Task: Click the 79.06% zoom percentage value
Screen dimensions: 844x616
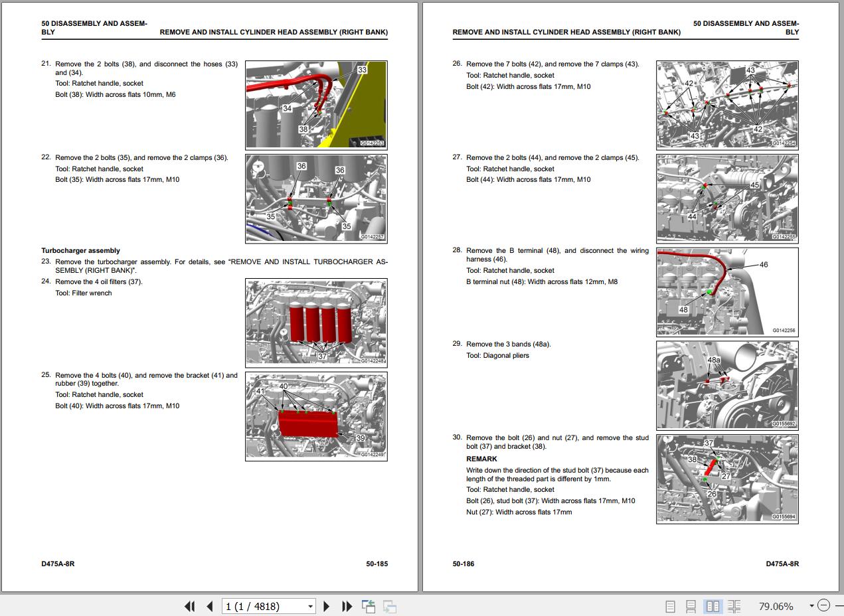Action: click(x=776, y=606)
